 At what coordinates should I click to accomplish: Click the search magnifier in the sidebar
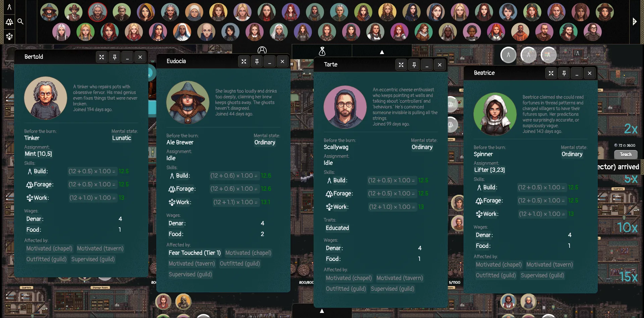20,21
